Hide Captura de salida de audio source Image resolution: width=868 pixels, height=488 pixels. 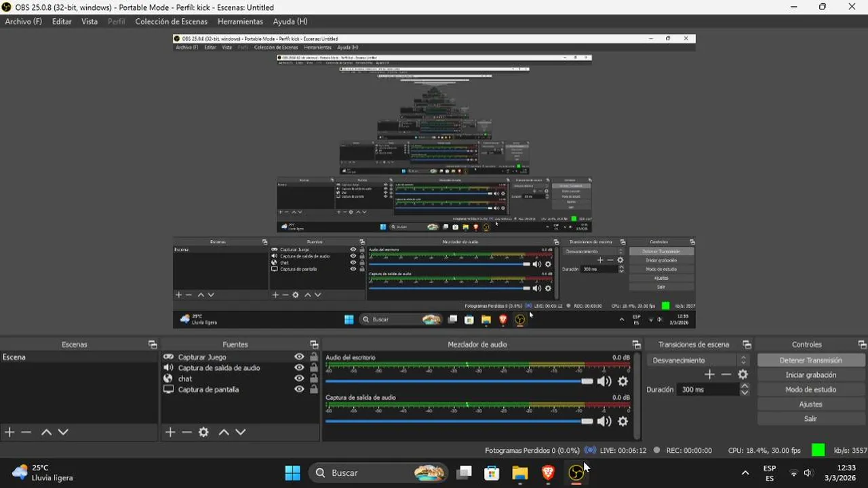299,368
